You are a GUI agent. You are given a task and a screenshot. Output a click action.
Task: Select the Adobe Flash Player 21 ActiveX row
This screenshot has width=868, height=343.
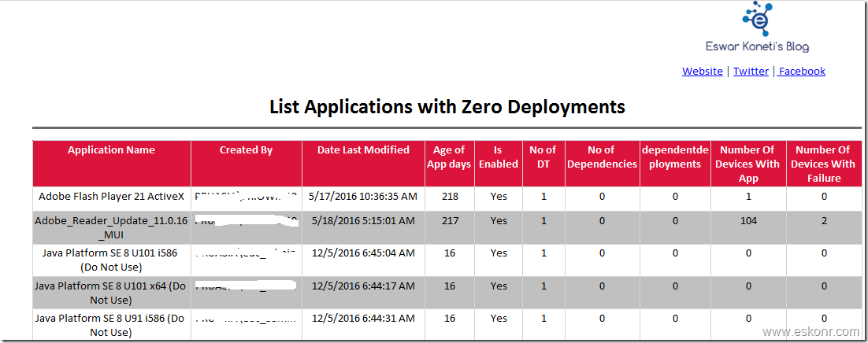point(111,197)
